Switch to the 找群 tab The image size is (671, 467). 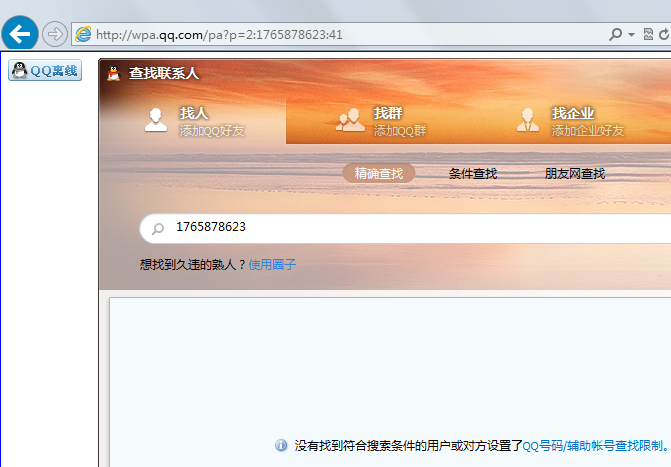(381, 121)
